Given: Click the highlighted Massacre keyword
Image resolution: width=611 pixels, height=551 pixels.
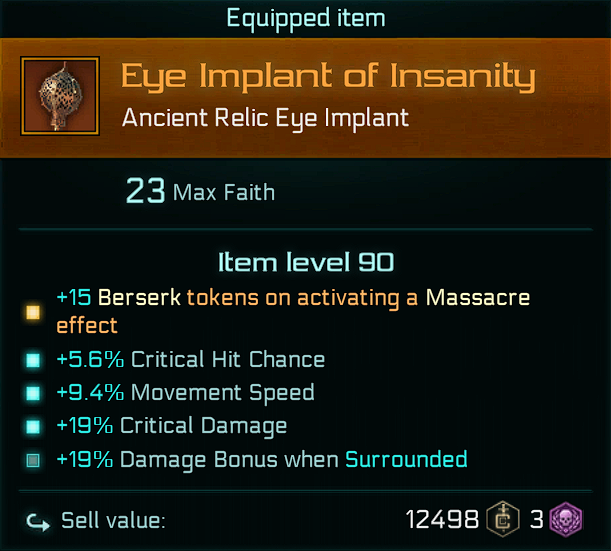Looking at the screenshot, I should click(x=478, y=298).
